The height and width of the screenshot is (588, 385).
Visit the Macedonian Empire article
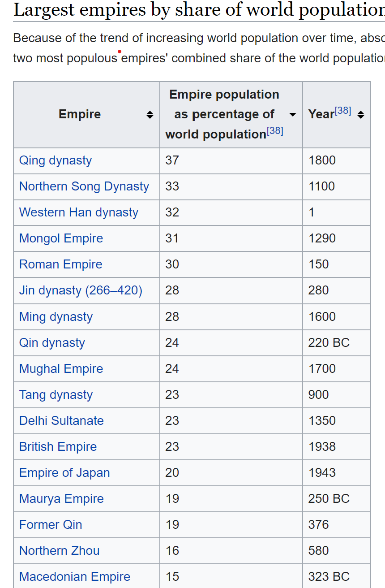75,577
